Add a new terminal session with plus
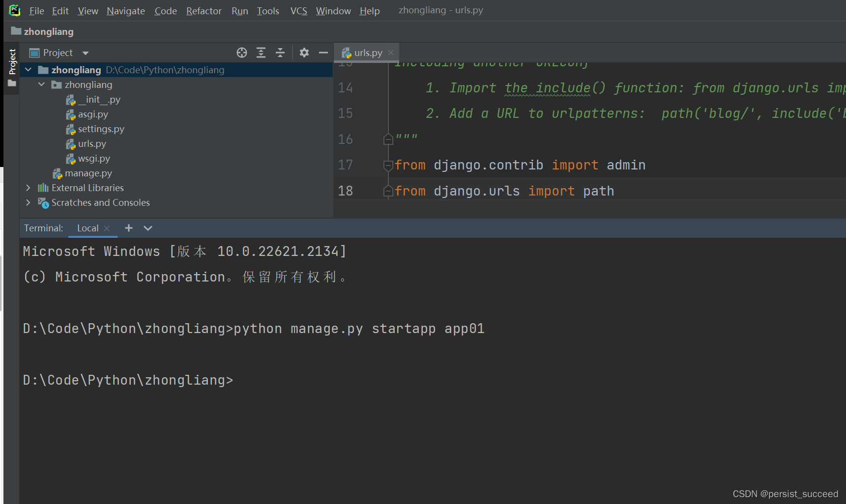Screen dimensions: 846x504 [129, 228]
